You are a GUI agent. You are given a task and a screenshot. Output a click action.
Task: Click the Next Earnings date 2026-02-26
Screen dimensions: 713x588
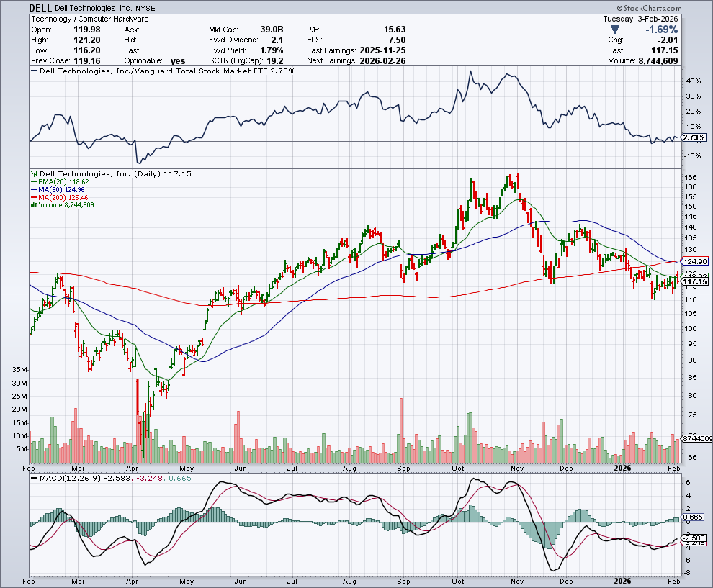pyautogui.click(x=382, y=61)
